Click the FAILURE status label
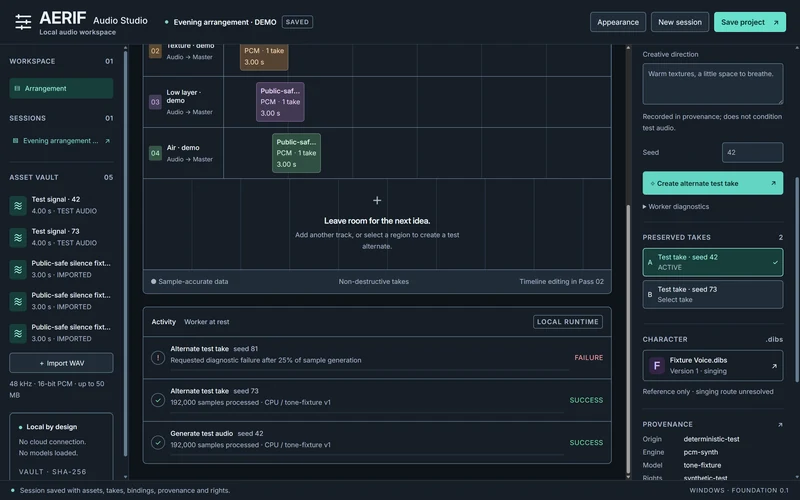 click(x=588, y=358)
